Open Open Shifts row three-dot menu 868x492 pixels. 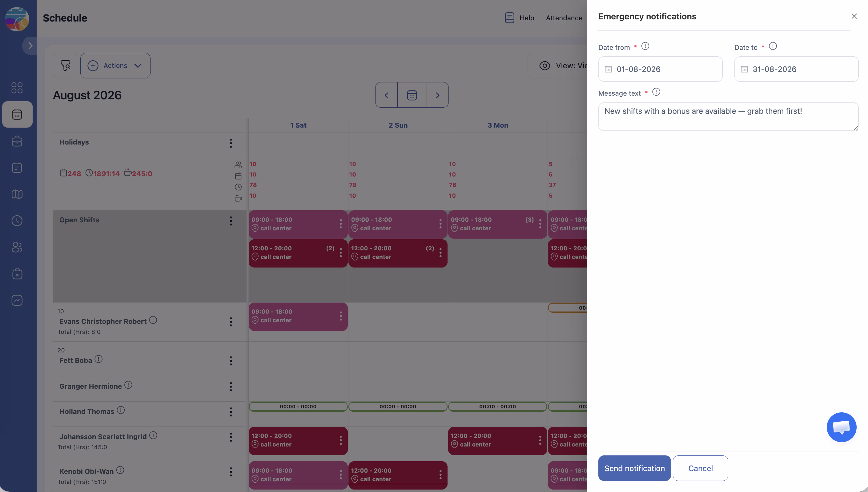(231, 221)
